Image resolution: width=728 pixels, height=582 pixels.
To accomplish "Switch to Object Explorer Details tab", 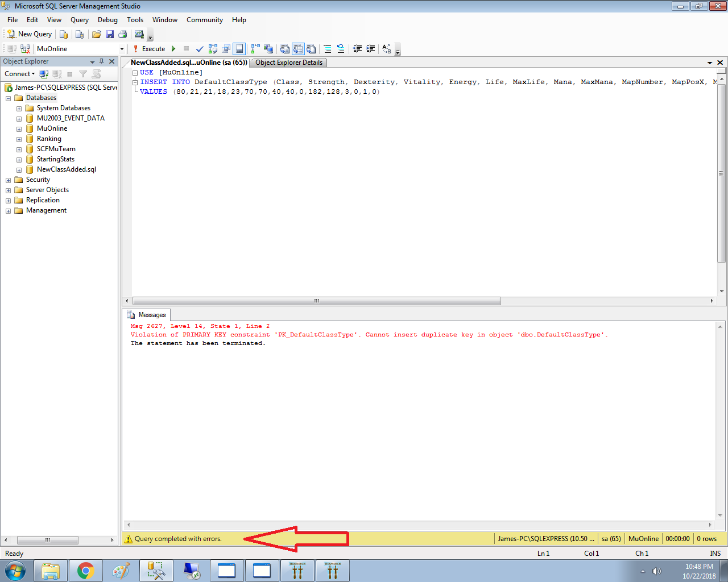I will 289,63.
